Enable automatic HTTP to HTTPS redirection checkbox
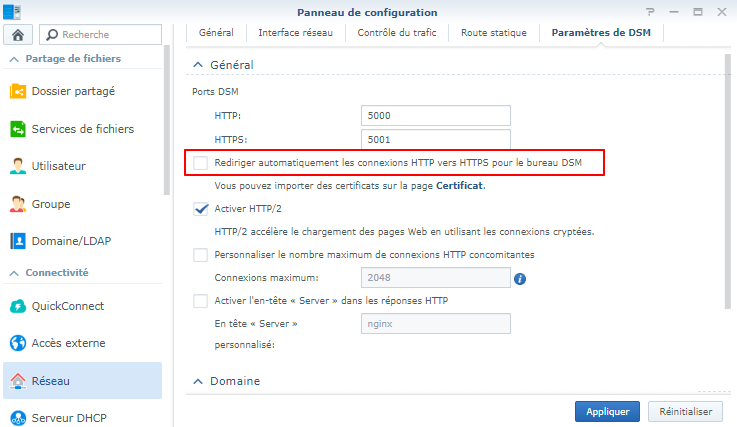Image resolution: width=737 pixels, height=427 pixels. click(x=201, y=162)
